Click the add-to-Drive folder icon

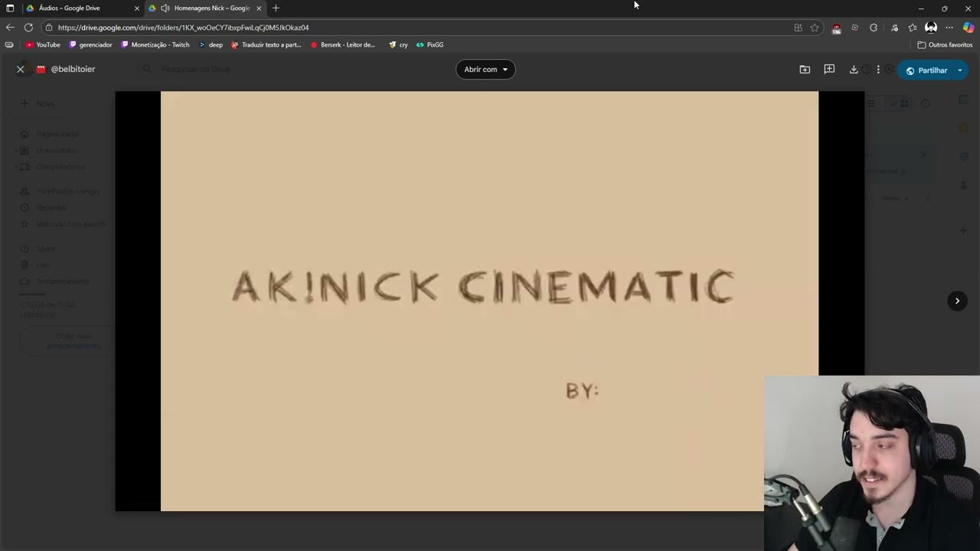[805, 70]
